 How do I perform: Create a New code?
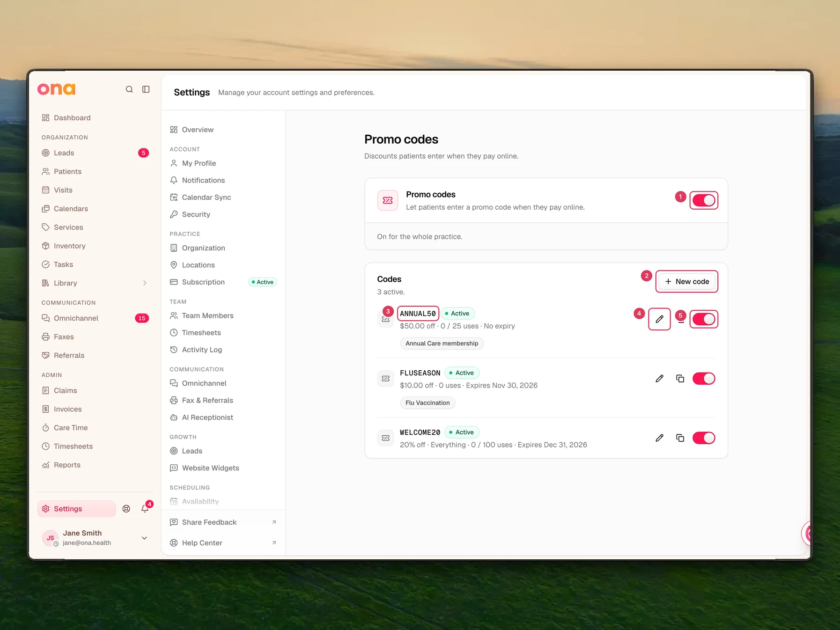(x=687, y=281)
